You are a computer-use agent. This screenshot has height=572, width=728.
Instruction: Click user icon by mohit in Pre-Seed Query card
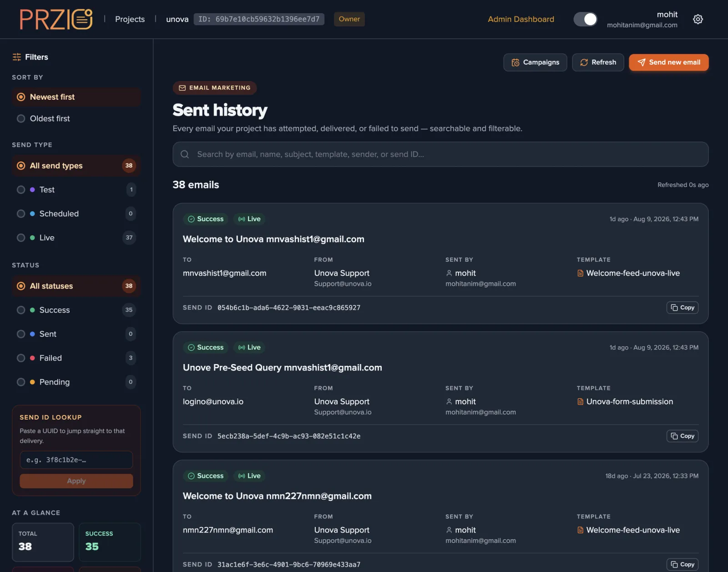449,401
